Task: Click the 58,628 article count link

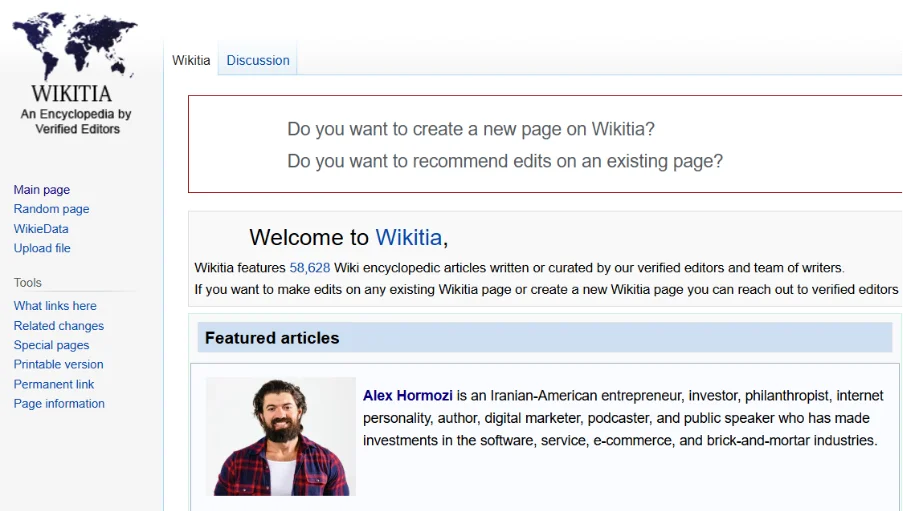Action: tap(310, 268)
